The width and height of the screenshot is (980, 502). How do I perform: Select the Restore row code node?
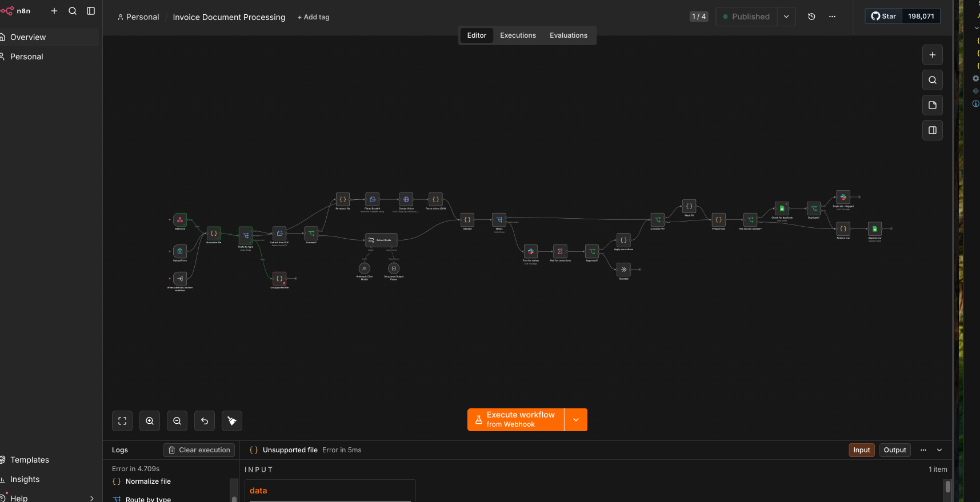[843, 228]
